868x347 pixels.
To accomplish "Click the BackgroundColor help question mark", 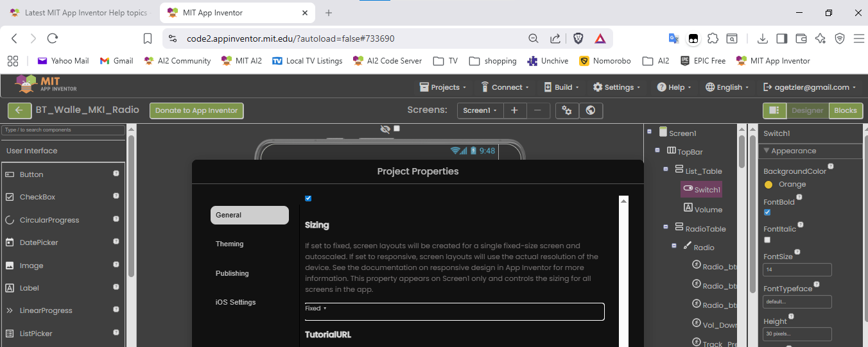I will click(x=831, y=167).
